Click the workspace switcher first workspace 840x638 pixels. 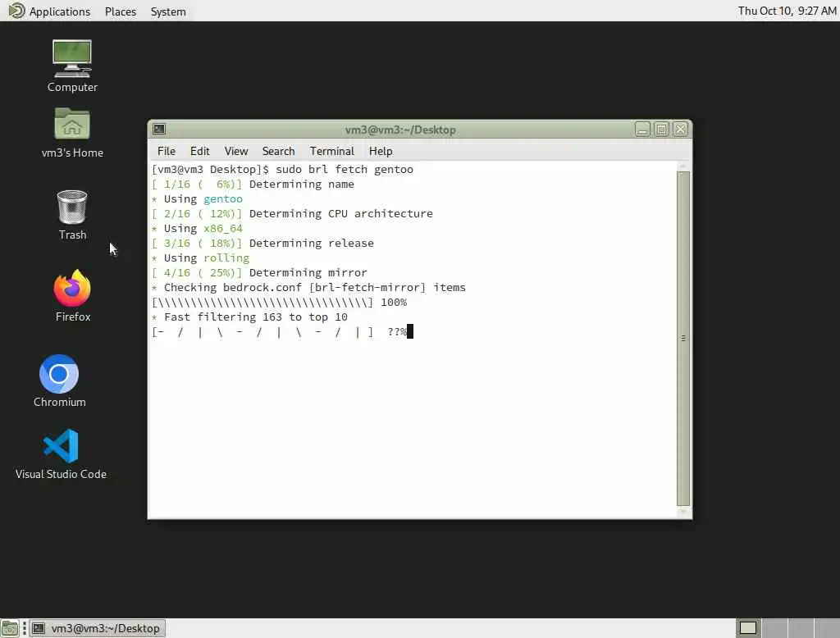pyautogui.click(x=748, y=628)
